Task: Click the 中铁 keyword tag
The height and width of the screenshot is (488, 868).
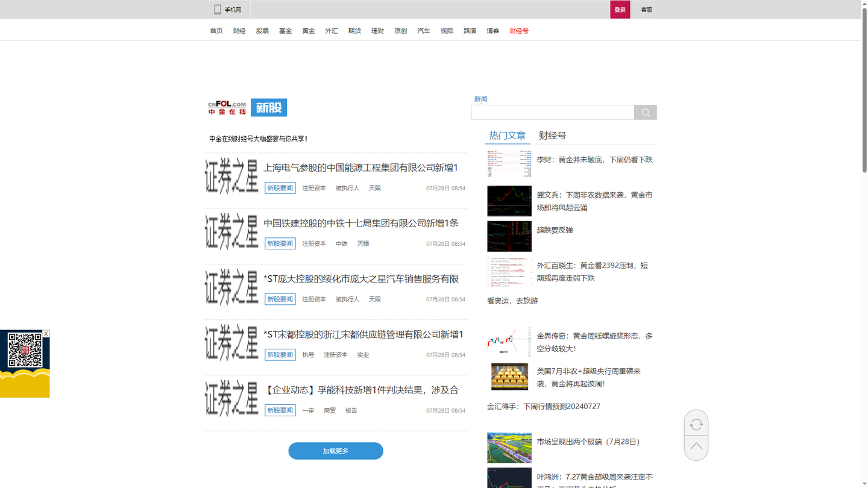Action: 342,244
